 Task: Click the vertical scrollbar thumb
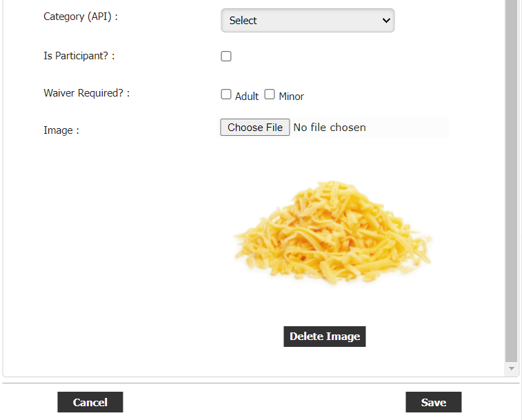point(511,179)
